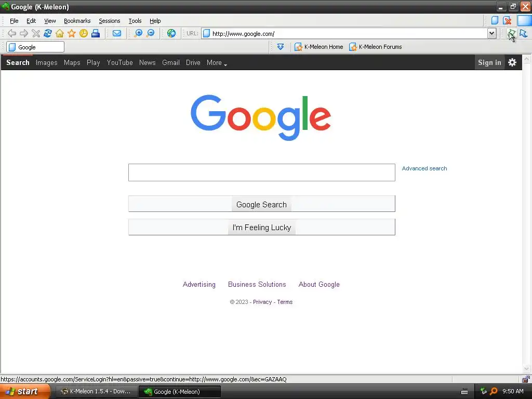
Task: Click the green network tray icon
Action: pos(484,391)
